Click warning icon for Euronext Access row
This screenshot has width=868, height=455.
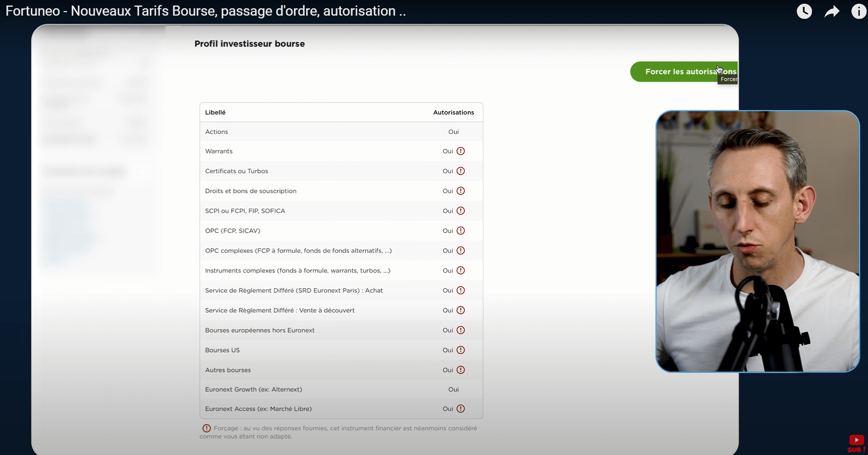460,409
